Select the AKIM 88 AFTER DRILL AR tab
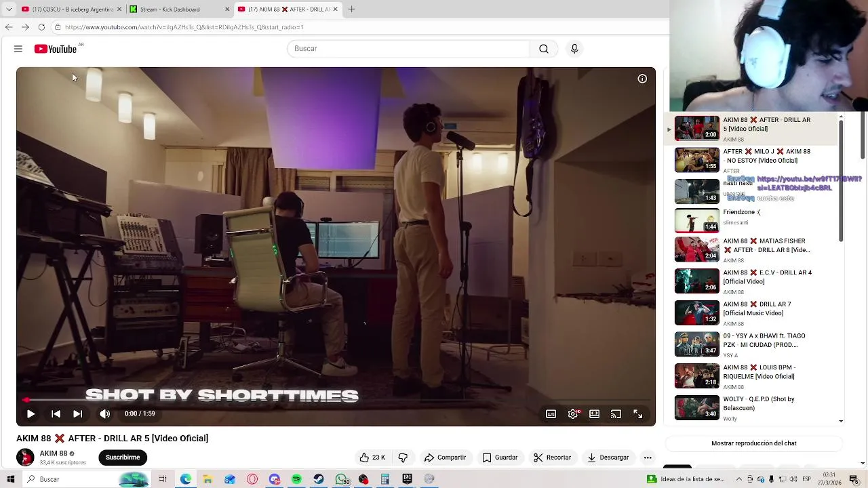868x488 pixels. click(290, 9)
